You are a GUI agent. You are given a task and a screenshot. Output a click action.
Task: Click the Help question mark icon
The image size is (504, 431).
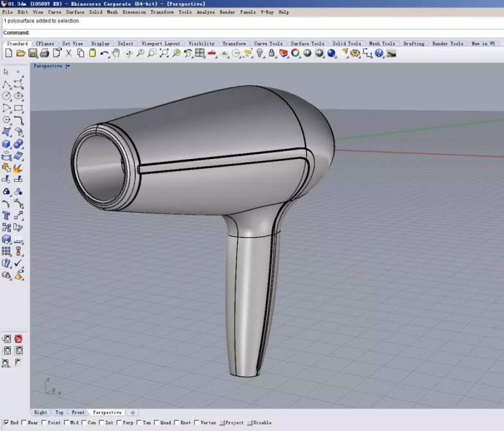coord(379,53)
